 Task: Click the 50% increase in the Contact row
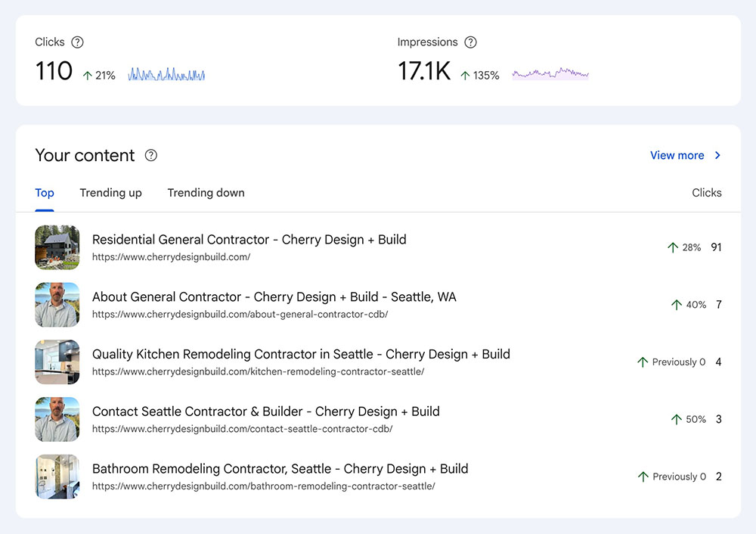(x=689, y=420)
